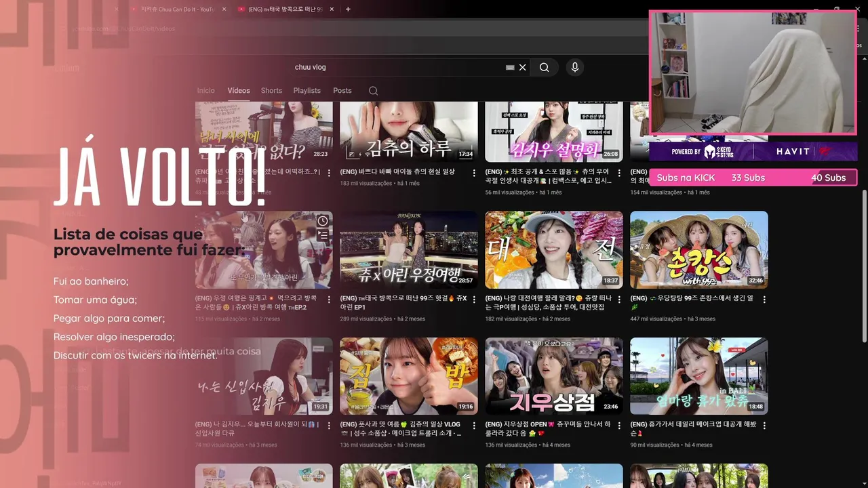
Task: Open the 촌캉스 with 99z thumbnail
Action: [x=699, y=249]
